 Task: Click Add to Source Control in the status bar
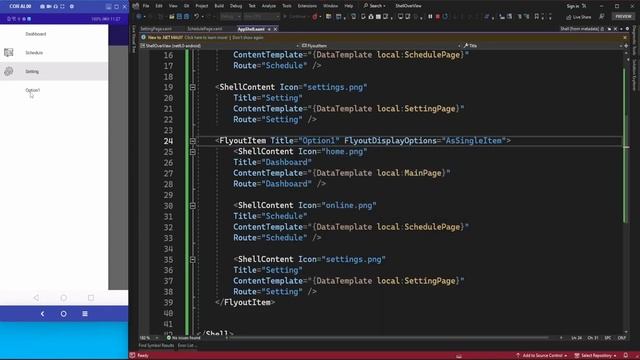(x=542, y=356)
